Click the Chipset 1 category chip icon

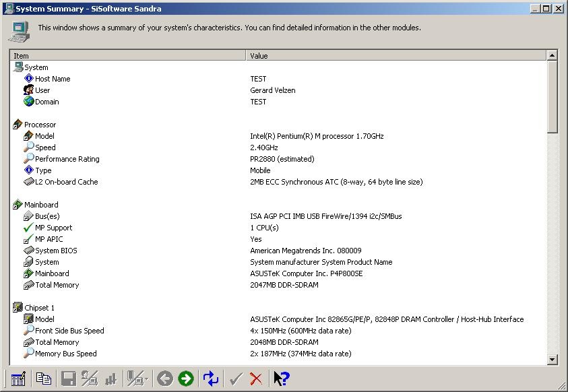point(18,307)
